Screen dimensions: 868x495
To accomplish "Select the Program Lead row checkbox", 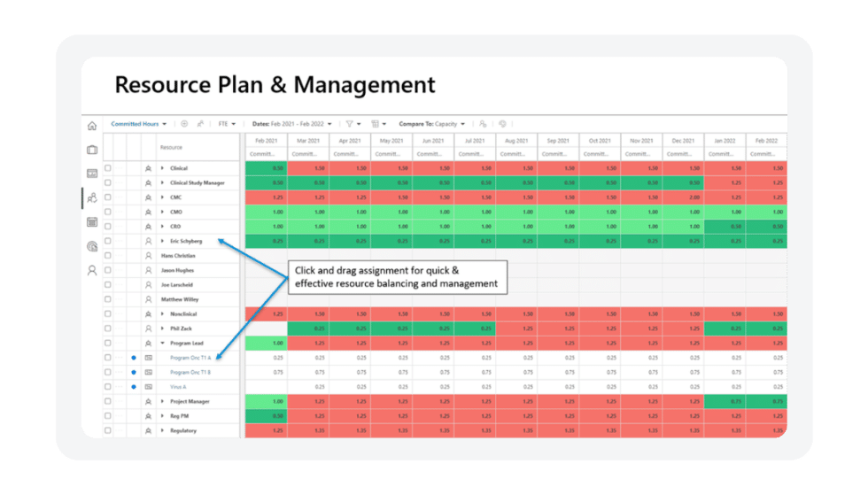I will (x=108, y=343).
